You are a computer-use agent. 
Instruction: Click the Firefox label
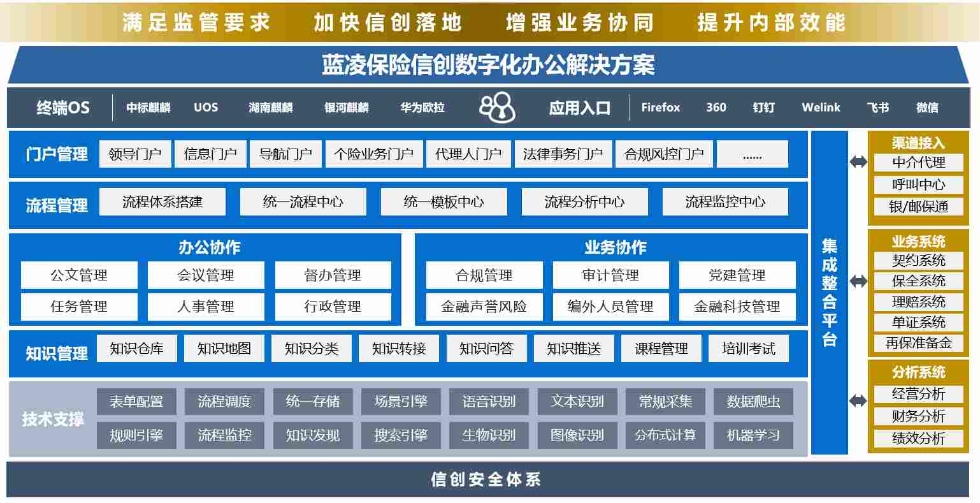(x=661, y=107)
